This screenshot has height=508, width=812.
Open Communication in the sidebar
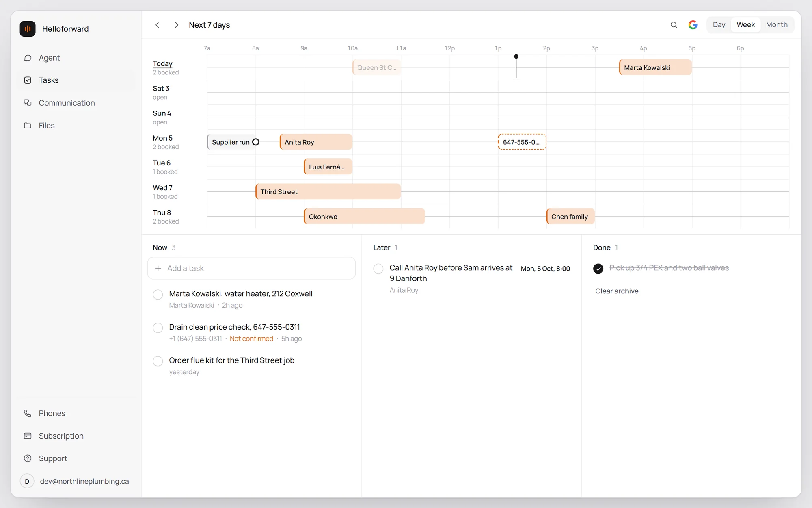[x=77, y=103]
